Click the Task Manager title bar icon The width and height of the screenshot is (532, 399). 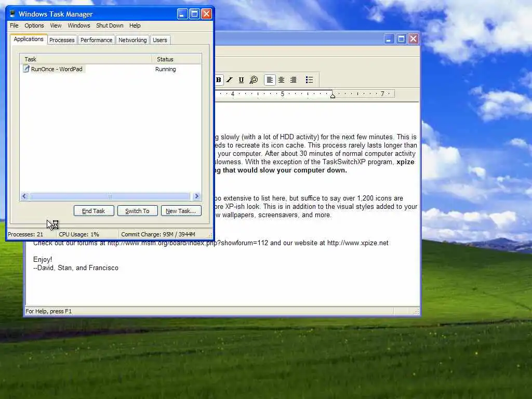pyautogui.click(x=12, y=14)
